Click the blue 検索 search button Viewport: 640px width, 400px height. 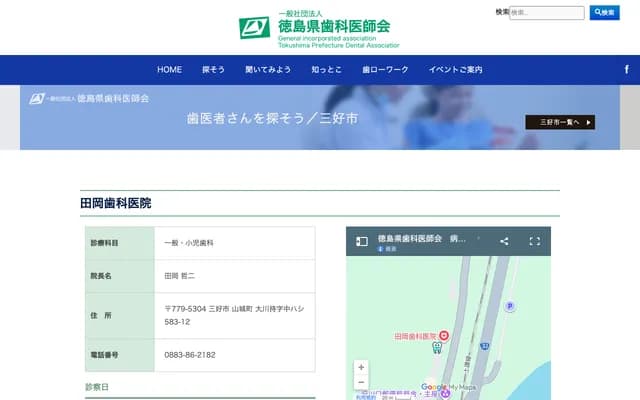[604, 13]
